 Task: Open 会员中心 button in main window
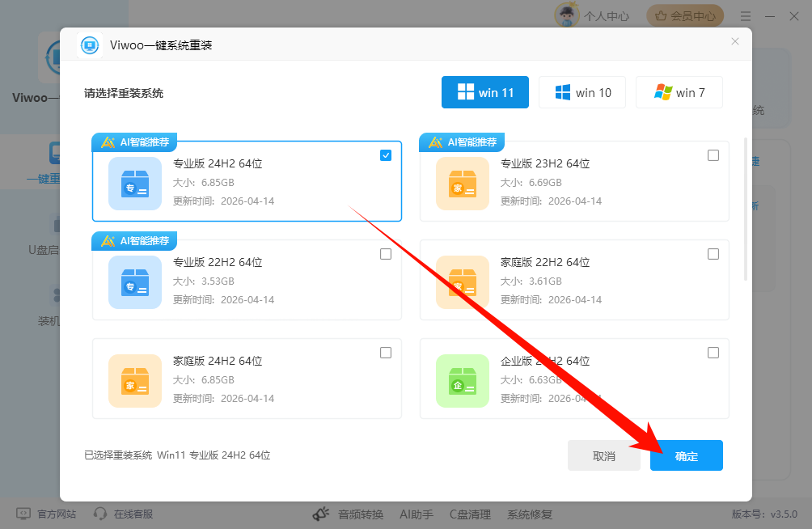click(x=685, y=16)
